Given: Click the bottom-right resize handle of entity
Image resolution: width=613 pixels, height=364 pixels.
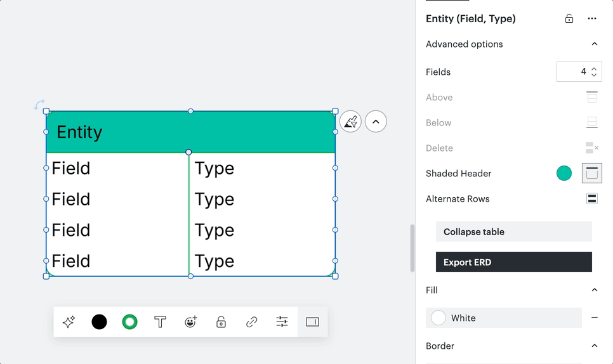Looking at the screenshot, I should click(335, 276).
